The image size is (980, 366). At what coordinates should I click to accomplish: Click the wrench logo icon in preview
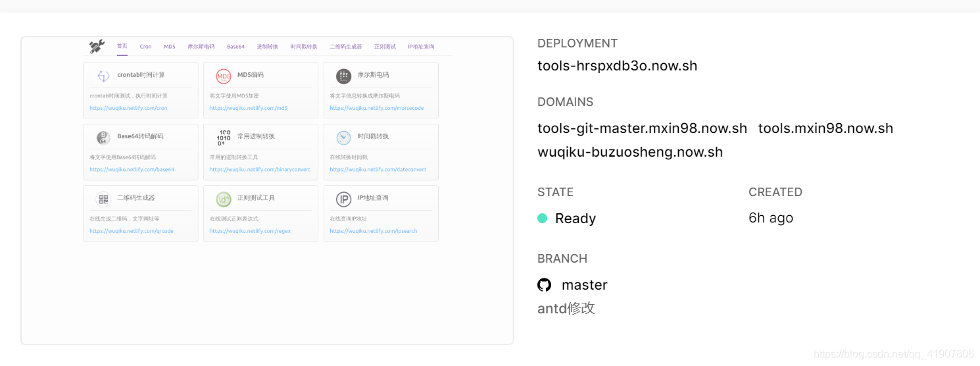97,47
